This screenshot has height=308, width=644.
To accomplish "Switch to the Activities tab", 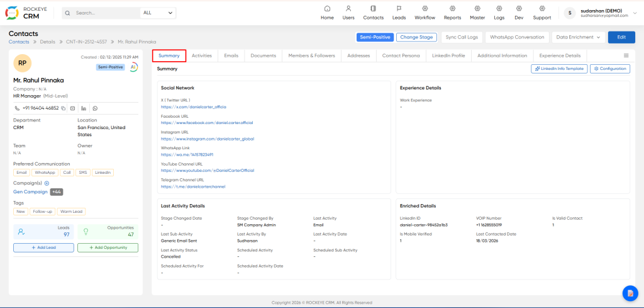I will (202, 55).
